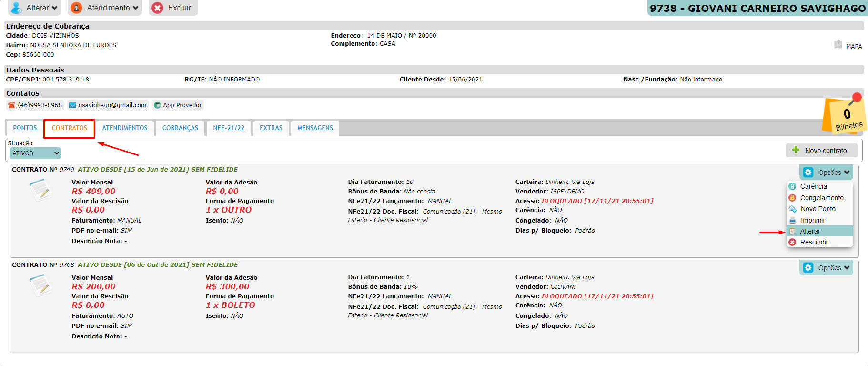Click gear icon on contract 9749 Opções
868x366 pixels.
click(x=808, y=173)
